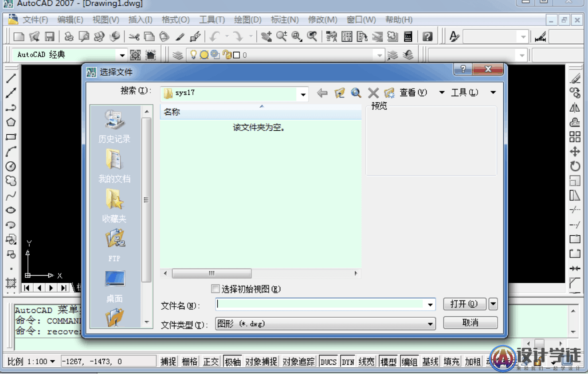Open 桌面 in places sidebar

point(114,286)
